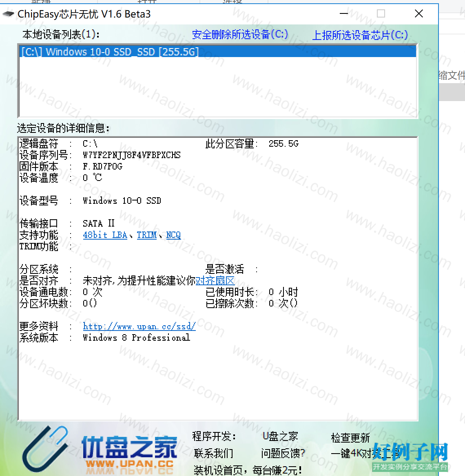This screenshot has width=465, height=476.
Task: Click 上报所选设备芯片(C:) link
Action: pyautogui.click(x=360, y=35)
